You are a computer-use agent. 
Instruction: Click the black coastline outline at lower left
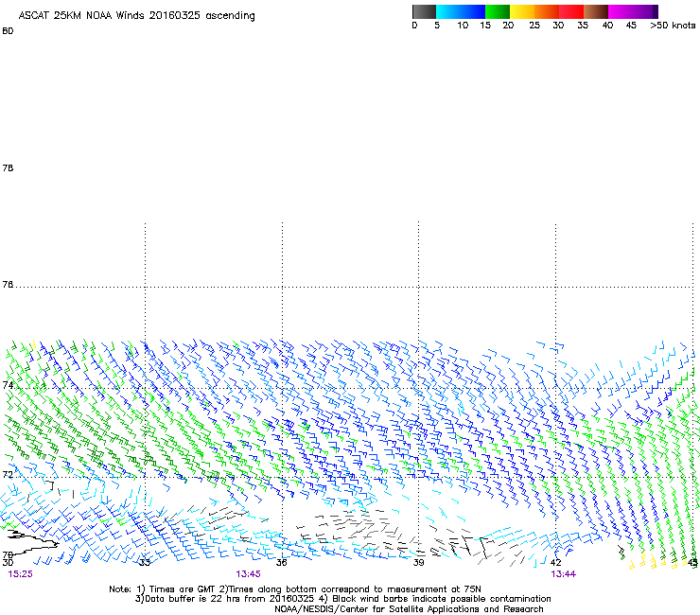click(32, 542)
